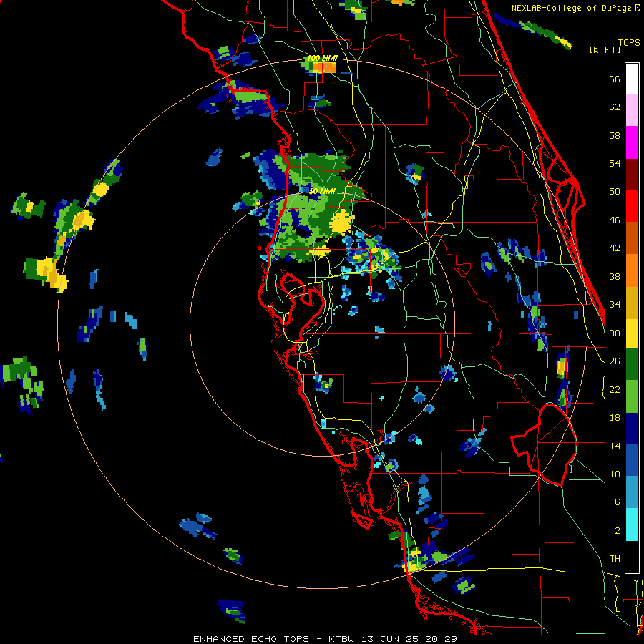Image resolution: width=644 pixels, height=644 pixels.
Task: Click the dark red (maroon) legend swatch
Action: pos(632,175)
